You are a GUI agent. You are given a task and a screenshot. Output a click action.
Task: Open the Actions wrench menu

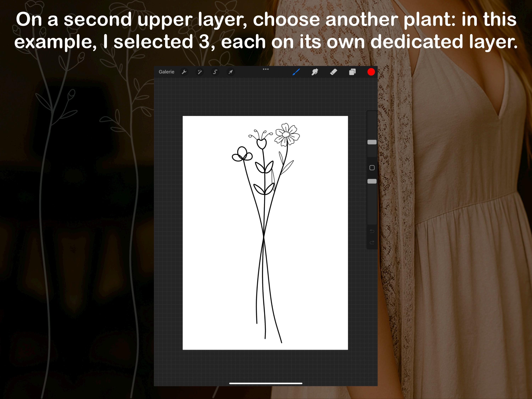(x=184, y=72)
